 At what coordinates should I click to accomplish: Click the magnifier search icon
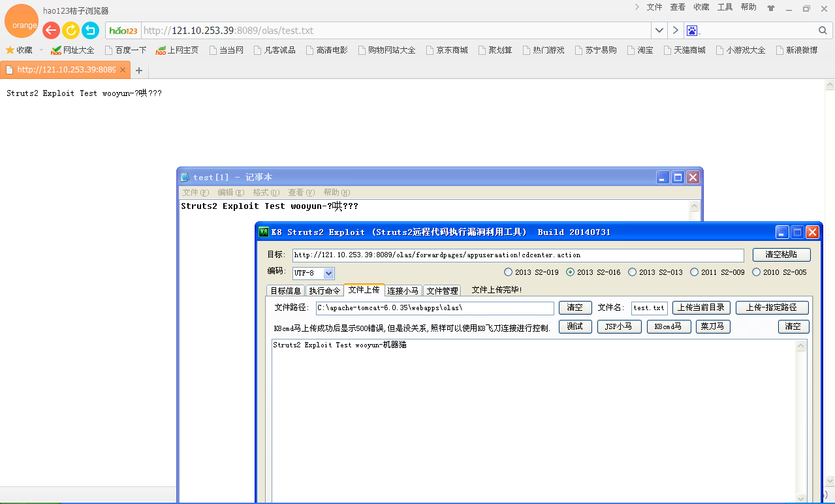[x=823, y=31]
